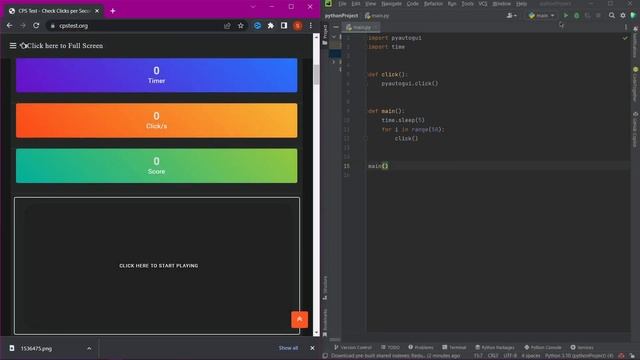The height and width of the screenshot is (360, 640).
Task: Click main.py breadcrumb in navigation bar
Action: 377,16
